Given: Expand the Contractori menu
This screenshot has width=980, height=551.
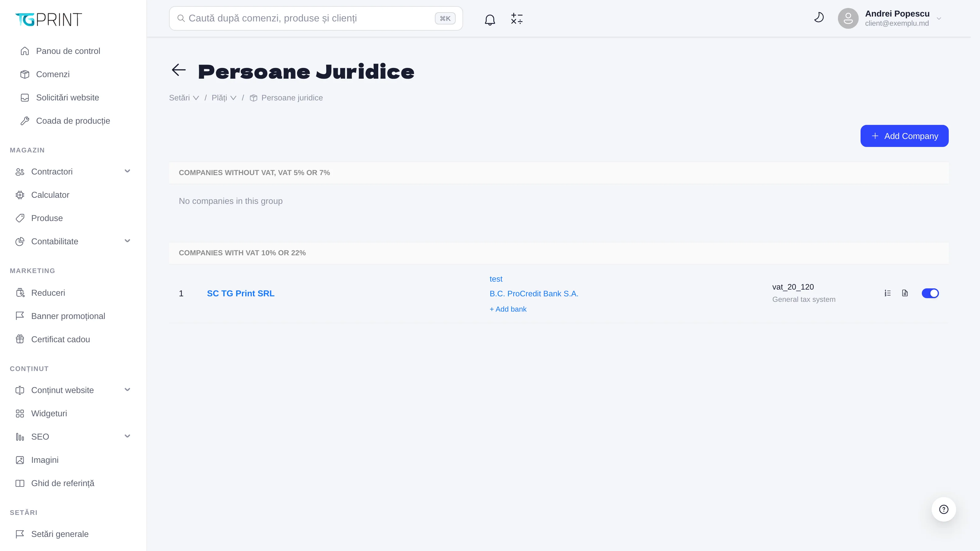Looking at the screenshot, I should (x=127, y=171).
